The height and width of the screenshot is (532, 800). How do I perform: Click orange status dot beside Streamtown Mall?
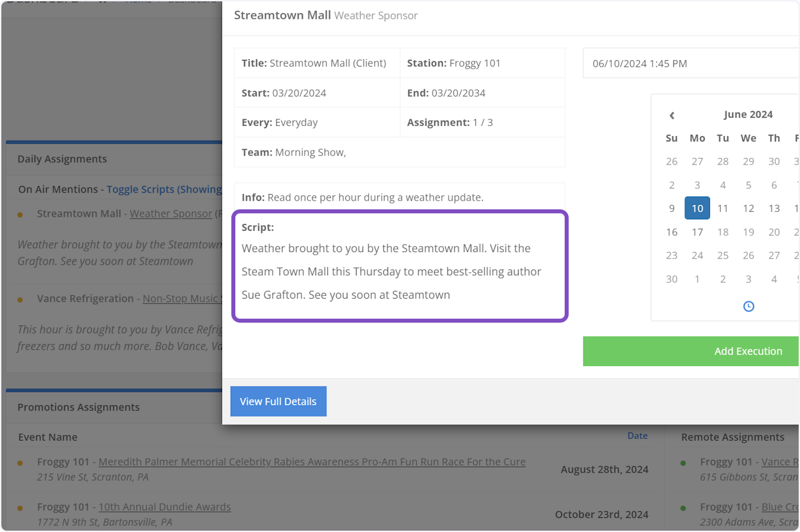tap(20, 215)
